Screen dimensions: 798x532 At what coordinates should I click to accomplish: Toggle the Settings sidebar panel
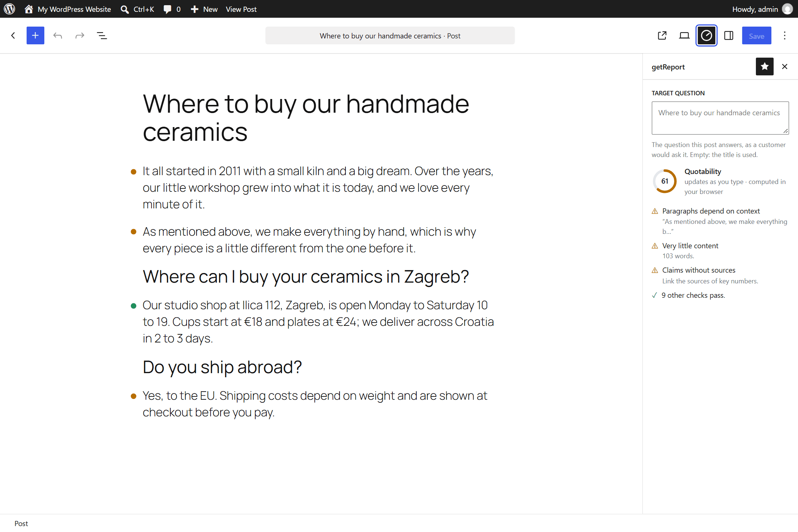(729, 35)
